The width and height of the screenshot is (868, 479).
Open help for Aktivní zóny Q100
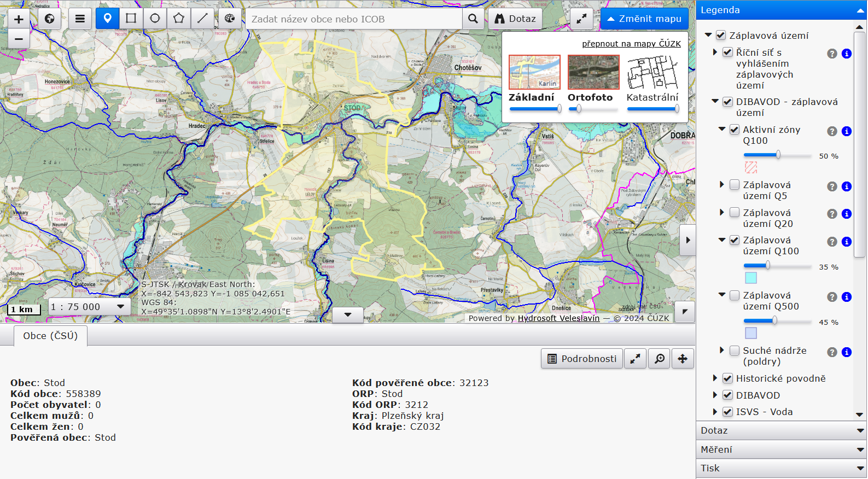832,131
